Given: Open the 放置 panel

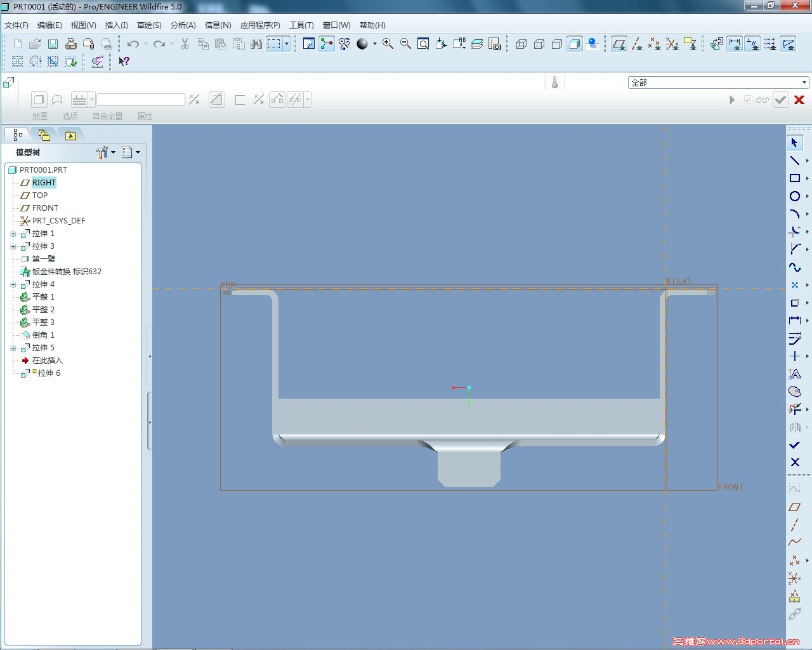Looking at the screenshot, I should coord(40,116).
